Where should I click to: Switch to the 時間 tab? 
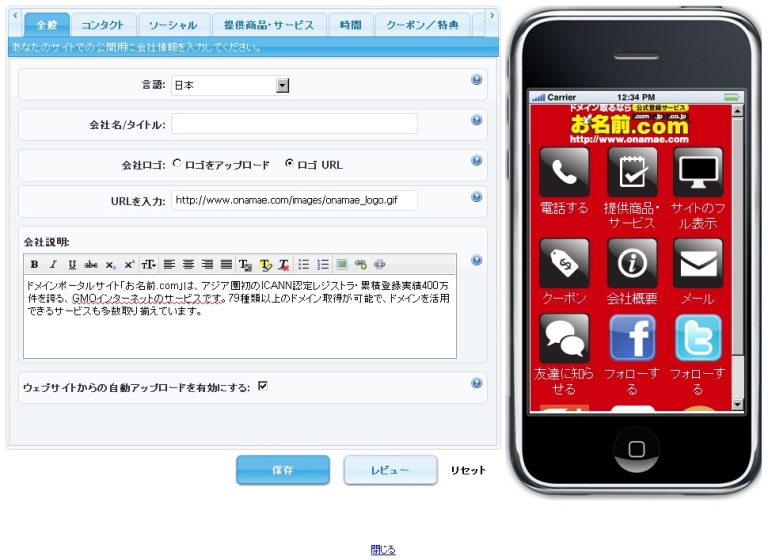pos(351,25)
